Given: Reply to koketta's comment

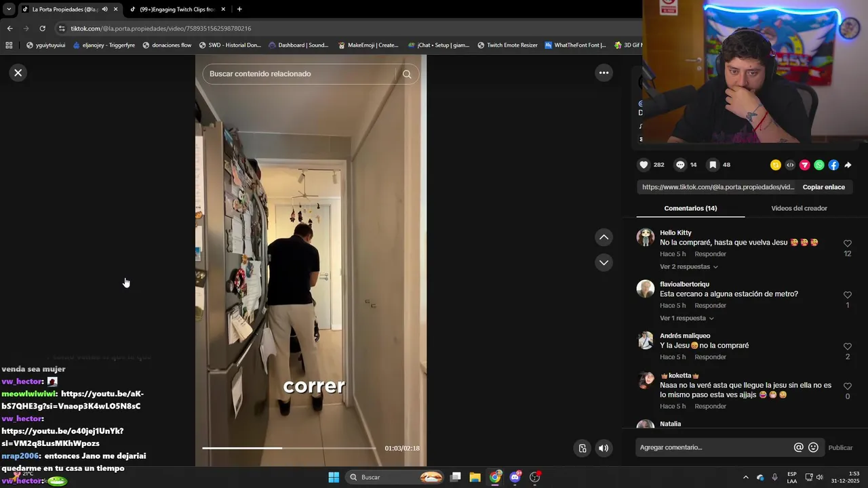Looking at the screenshot, I should click(x=710, y=407).
